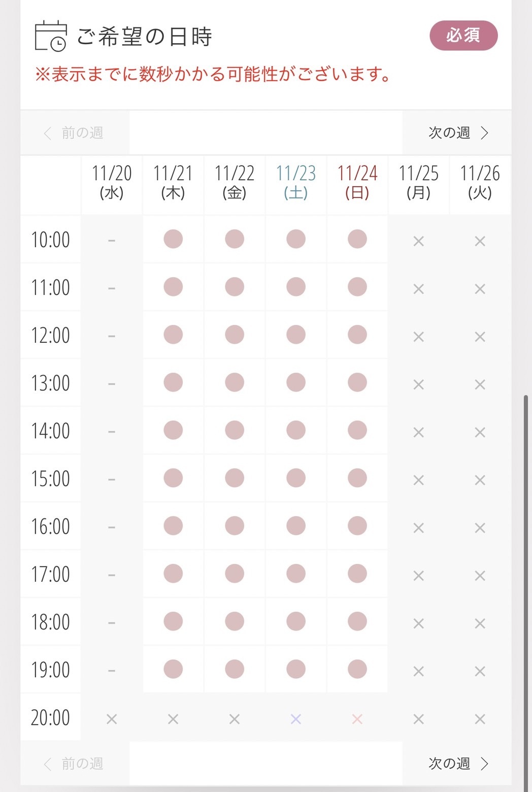Click the X at 11/20 20:00
Screen dimensions: 532x792
(112, 719)
